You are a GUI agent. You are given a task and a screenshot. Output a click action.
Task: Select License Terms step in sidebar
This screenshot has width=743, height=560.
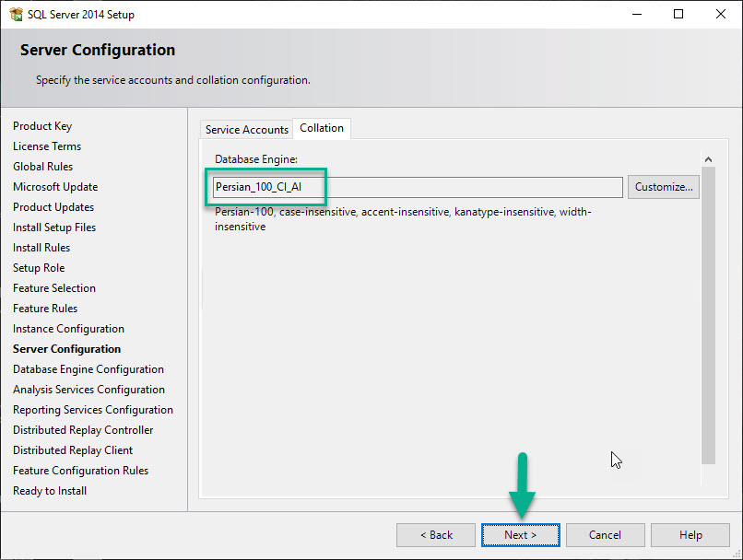point(47,146)
